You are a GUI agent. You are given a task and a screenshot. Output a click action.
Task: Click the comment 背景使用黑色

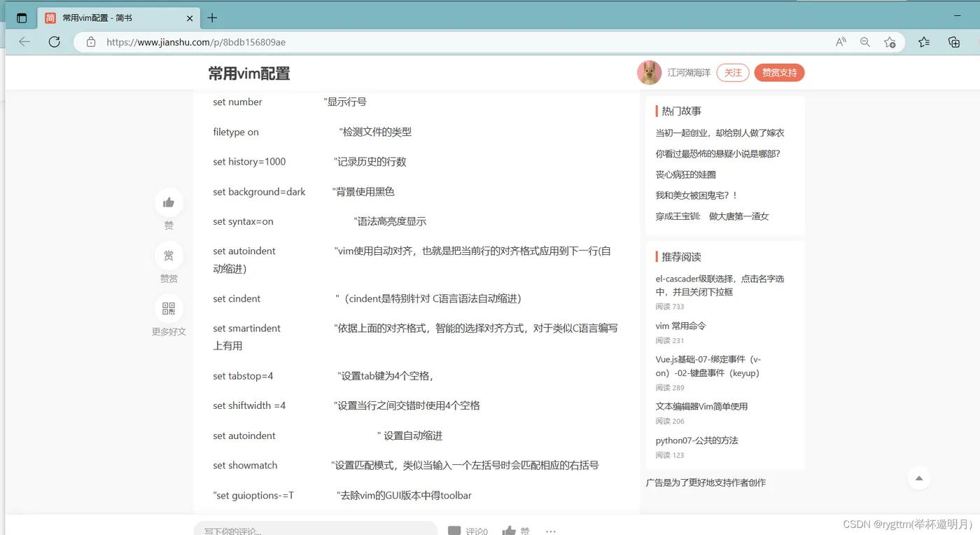363,192
